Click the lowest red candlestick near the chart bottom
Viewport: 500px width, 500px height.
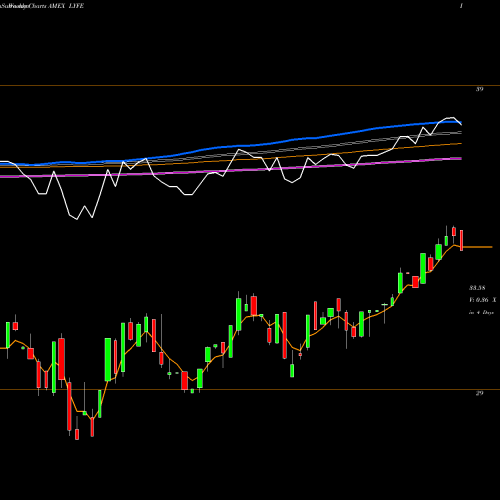tap(77, 434)
